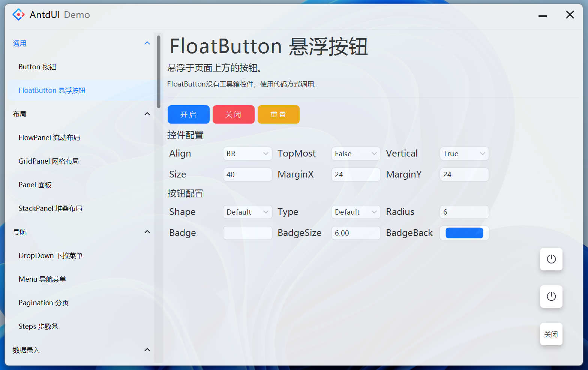The image size is (588, 370).
Task: Click the sidebar vertical scrollbar
Action: [159, 71]
